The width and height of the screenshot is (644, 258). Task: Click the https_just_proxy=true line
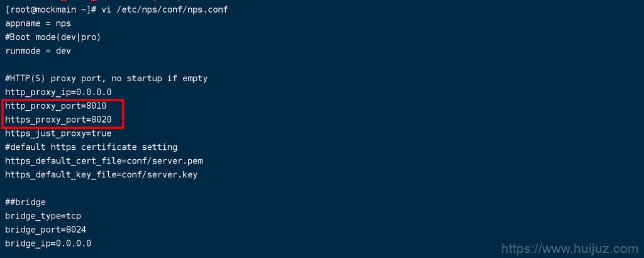point(58,133)
